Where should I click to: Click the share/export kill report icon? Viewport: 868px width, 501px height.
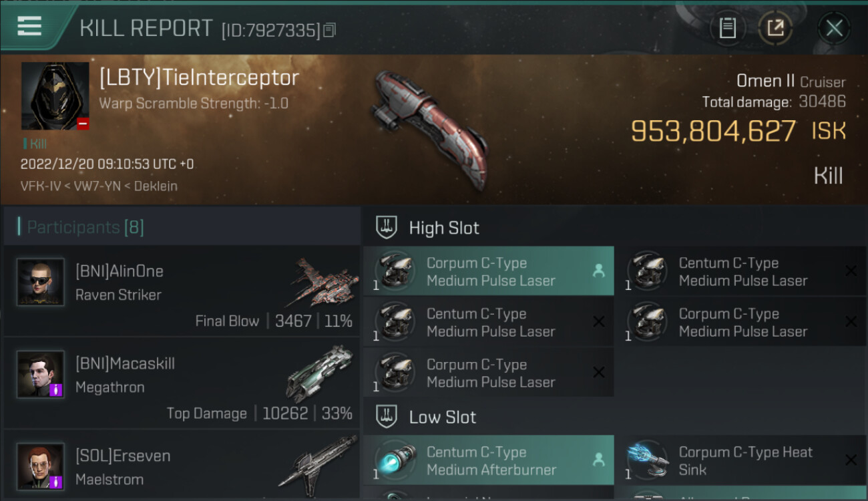775,28
